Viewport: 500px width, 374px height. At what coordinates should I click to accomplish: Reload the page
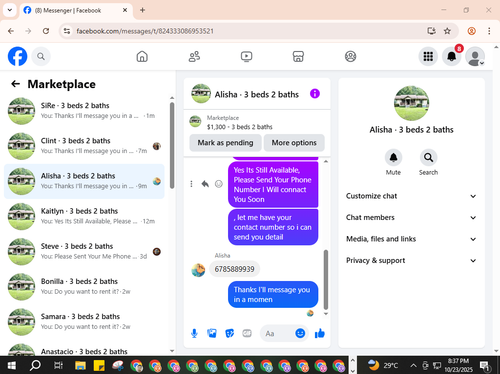click(x=46, y=31)
